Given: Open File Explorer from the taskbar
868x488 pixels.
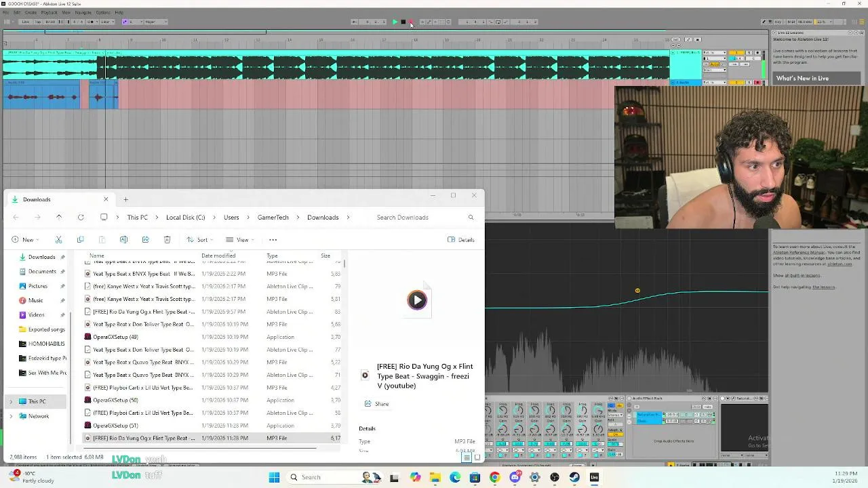Looking at the screenshot, I should tap(435, 477).
